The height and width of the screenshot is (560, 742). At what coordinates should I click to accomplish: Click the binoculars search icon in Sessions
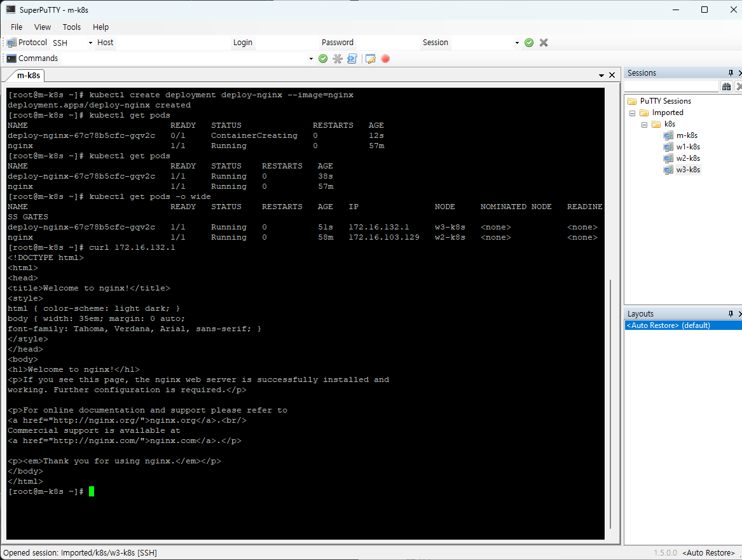[726, 86]
